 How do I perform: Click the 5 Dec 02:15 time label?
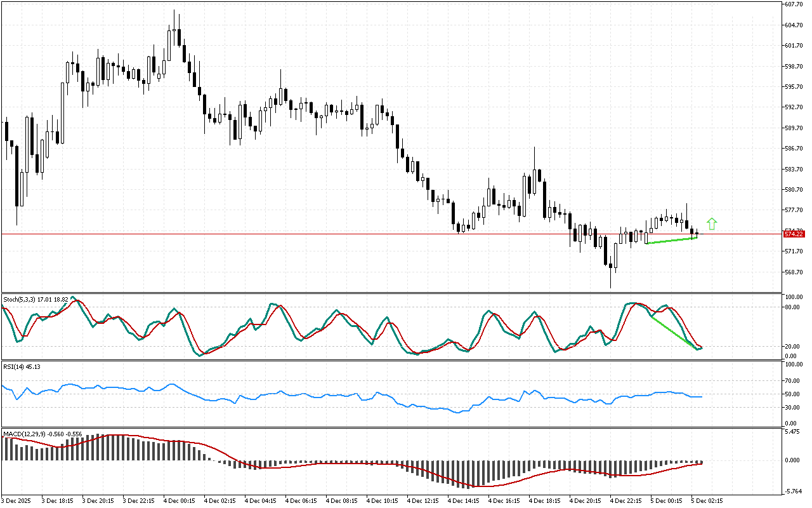tap(707, 500)
